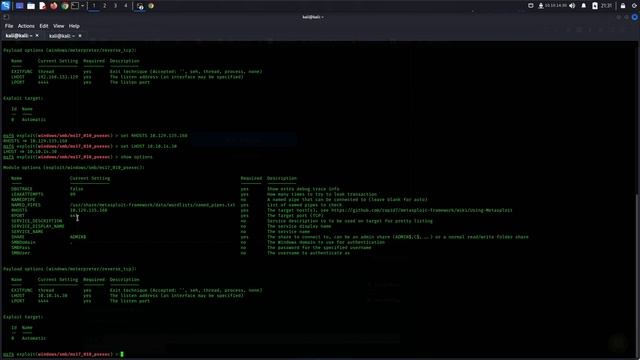Open the file manager panel icon

coord(31,6)
